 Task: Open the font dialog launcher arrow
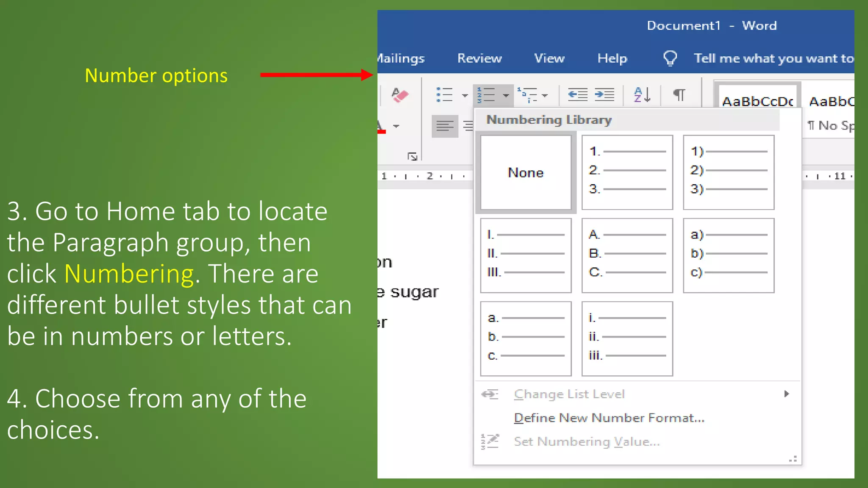click(x=412, y=157)
